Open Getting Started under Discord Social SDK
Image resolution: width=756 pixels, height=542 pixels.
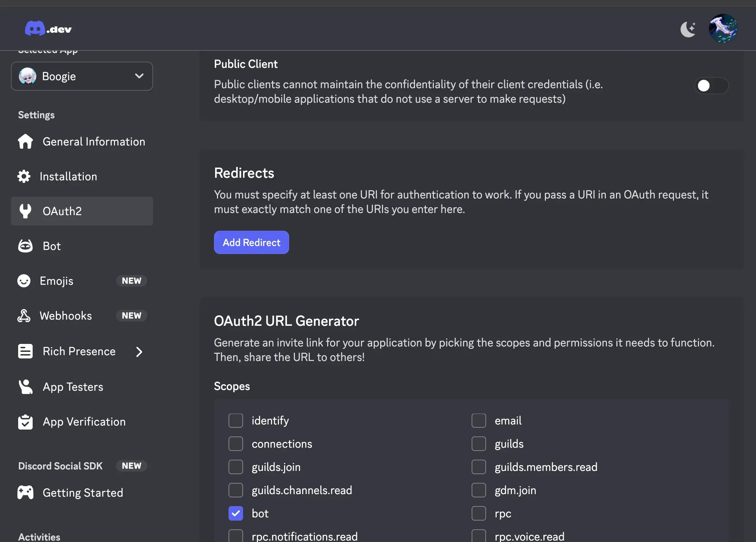pos(83,493)
